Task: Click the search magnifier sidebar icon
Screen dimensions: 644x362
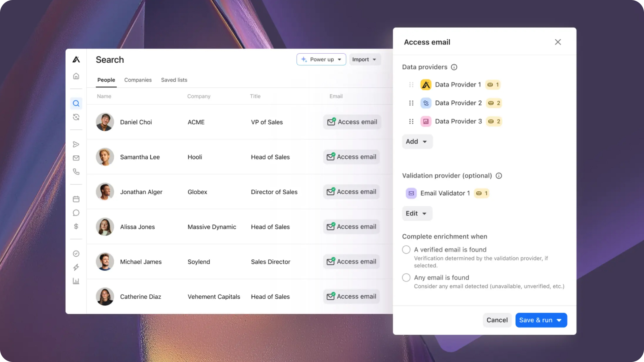Action: [x=76, y=103]
